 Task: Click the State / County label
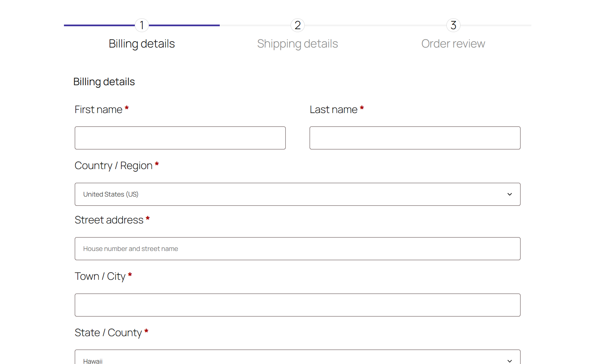pyautogui.click(x=108, y=333)
